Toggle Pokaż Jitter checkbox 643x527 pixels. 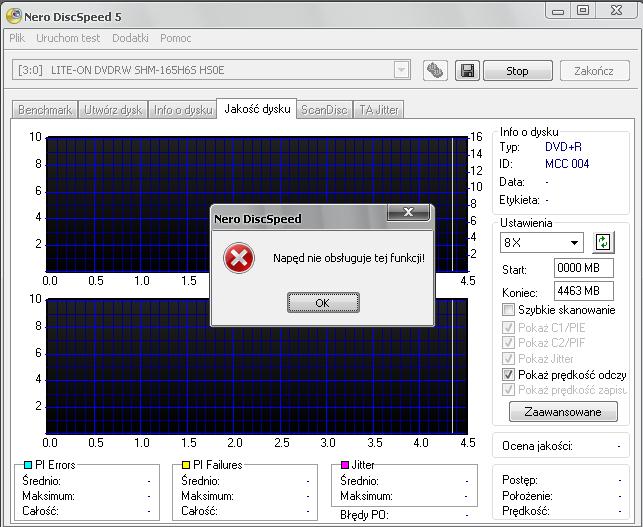(508, 358)
